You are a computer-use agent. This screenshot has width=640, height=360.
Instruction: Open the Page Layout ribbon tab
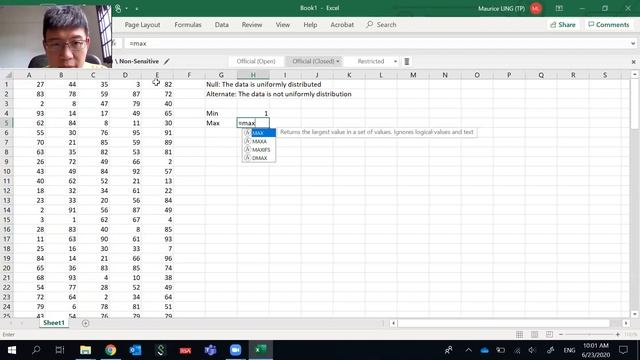point(142,24)
